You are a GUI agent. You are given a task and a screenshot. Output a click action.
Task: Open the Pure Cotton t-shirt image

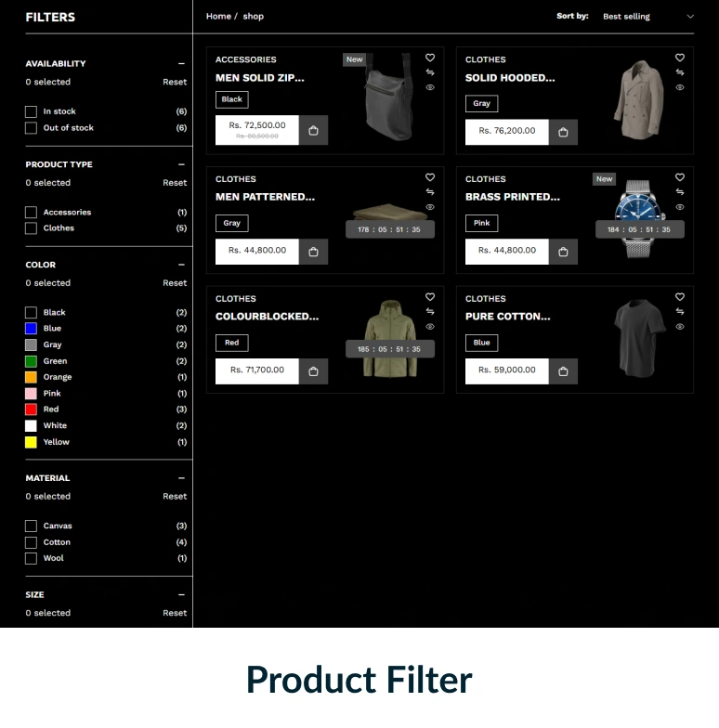[x=640, y=338]
